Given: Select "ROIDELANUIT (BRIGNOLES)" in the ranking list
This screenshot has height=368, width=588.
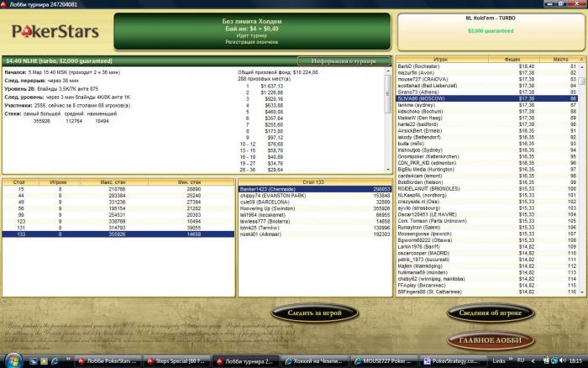Looking at the screenshot, I should click(487, 189).
